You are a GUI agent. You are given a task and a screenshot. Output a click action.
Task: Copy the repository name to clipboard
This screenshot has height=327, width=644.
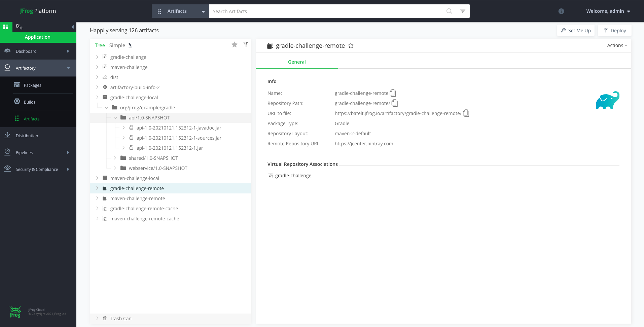(393, 93)
